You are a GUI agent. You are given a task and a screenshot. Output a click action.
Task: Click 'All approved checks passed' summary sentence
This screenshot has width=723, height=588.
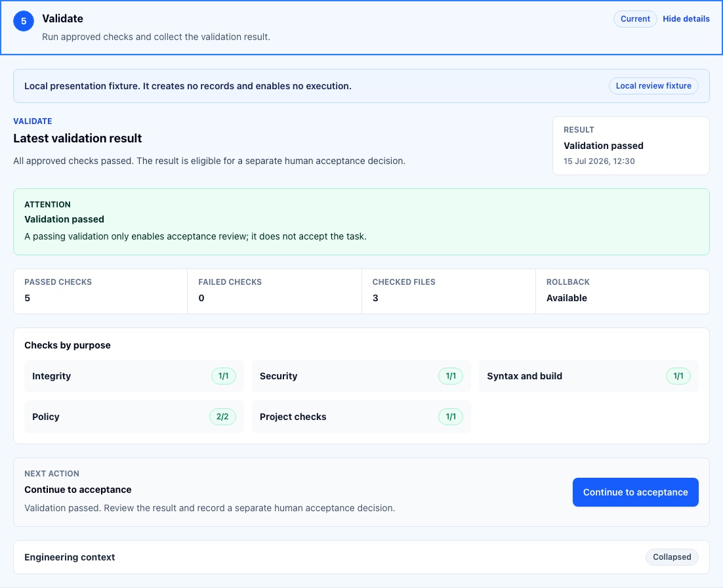tap(209, 161)
